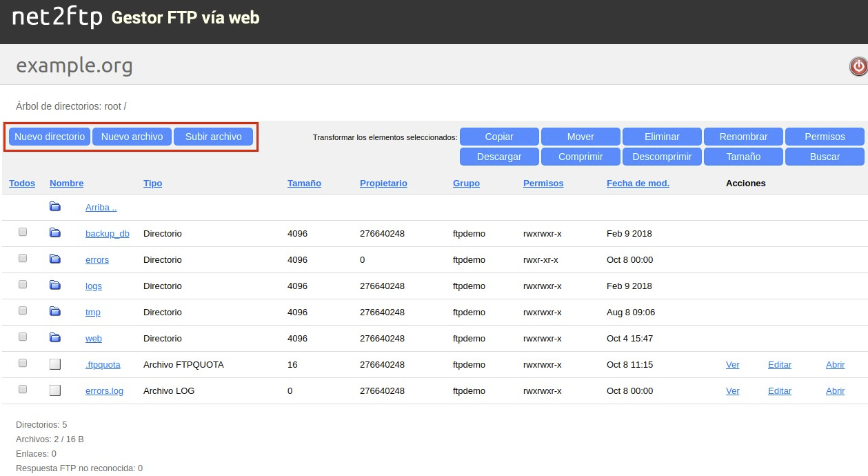Click the root link in directory tree
Viewport: 868px width, 476px height.
click(112, 106)
